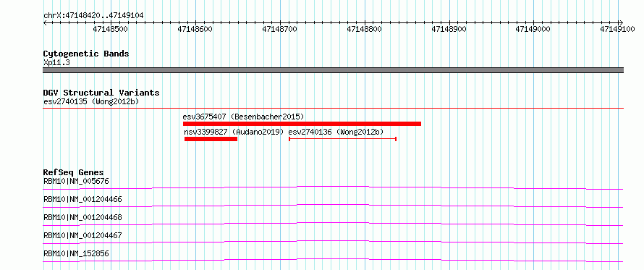Viewport: 644px width, 270px height.
Task: Collapse the DGV Structural Variants track heading
Action: (101, 93)
